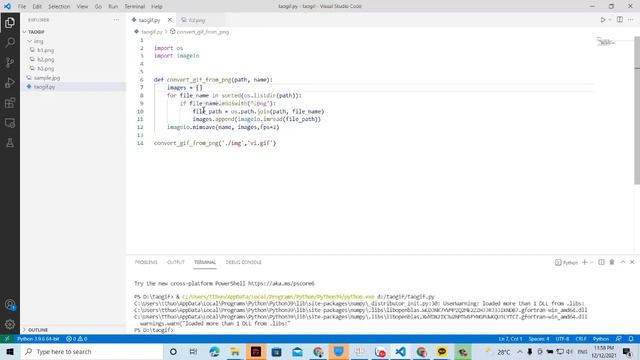
Task: Open the Testing flask view
Action: click(10, 143)
